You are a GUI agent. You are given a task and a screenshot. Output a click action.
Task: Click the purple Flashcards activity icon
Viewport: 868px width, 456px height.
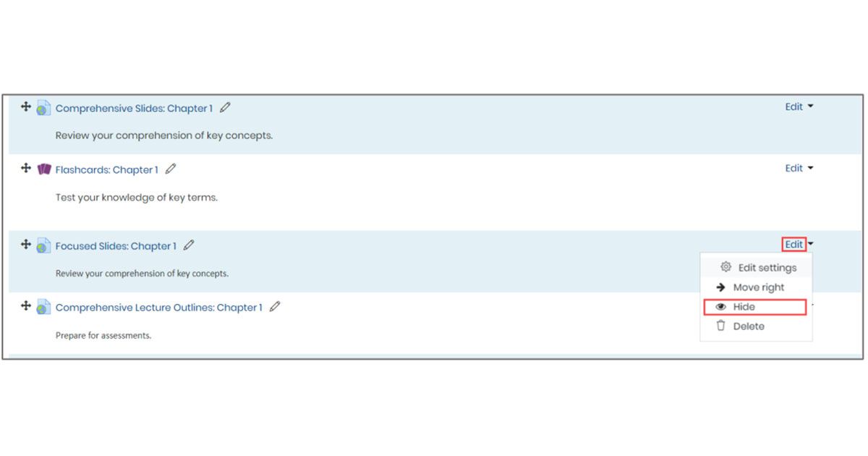coord(44,169)
